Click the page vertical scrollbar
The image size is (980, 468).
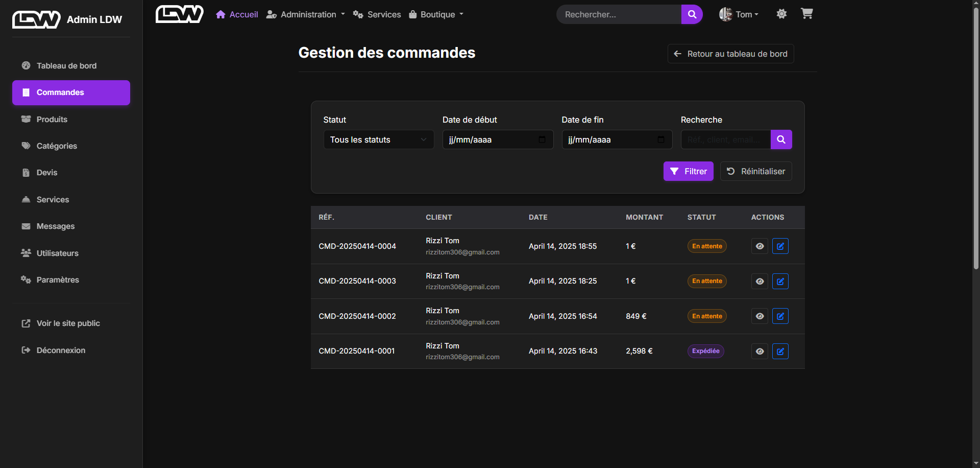pyautogui.click(x=975, y=138)
